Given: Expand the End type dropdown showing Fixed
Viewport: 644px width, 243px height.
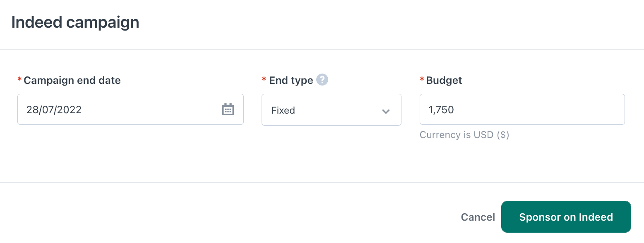Looking at the screenshot, I should click(331, 110).
